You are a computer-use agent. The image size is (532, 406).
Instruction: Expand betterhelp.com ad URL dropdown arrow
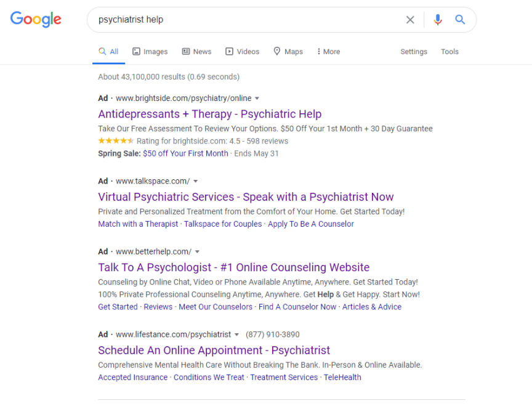pyautogui.click(x=197, y=252)
